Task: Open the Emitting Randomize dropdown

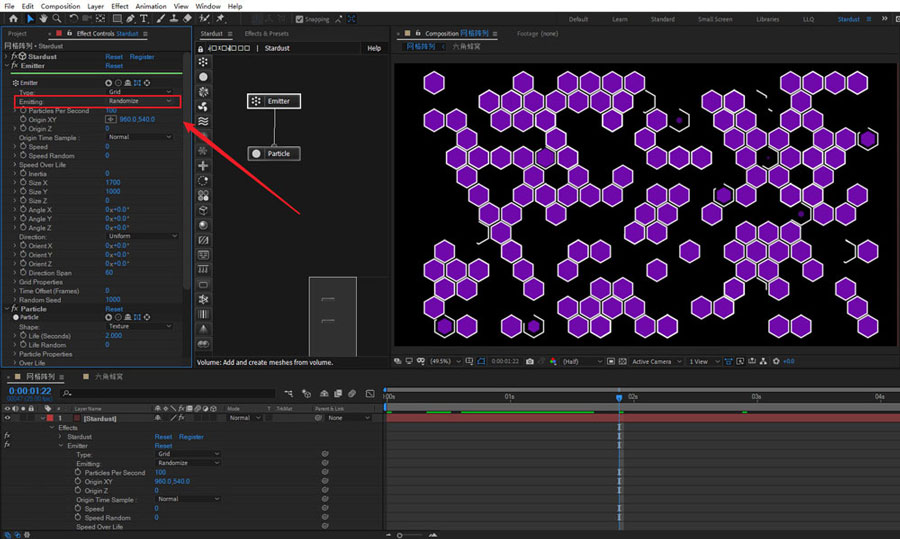Action: click(141, 101)
